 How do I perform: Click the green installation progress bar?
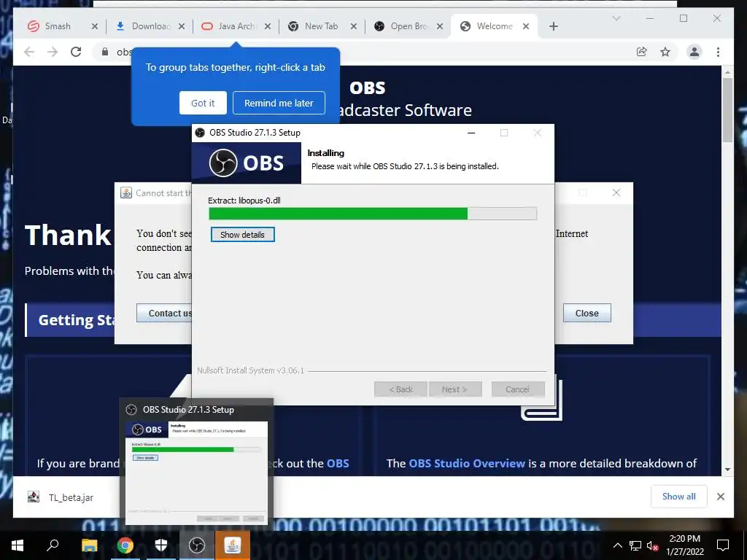click(x=373, y=214)
